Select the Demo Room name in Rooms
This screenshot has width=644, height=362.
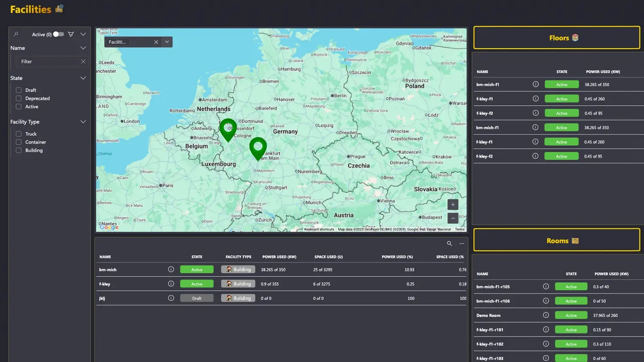tap(489, 315)
